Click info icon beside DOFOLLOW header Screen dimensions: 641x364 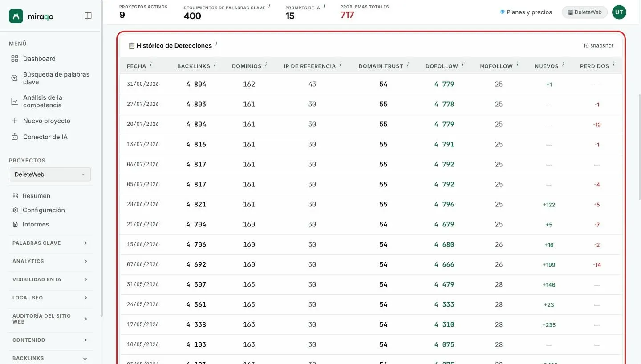[463, 65]
